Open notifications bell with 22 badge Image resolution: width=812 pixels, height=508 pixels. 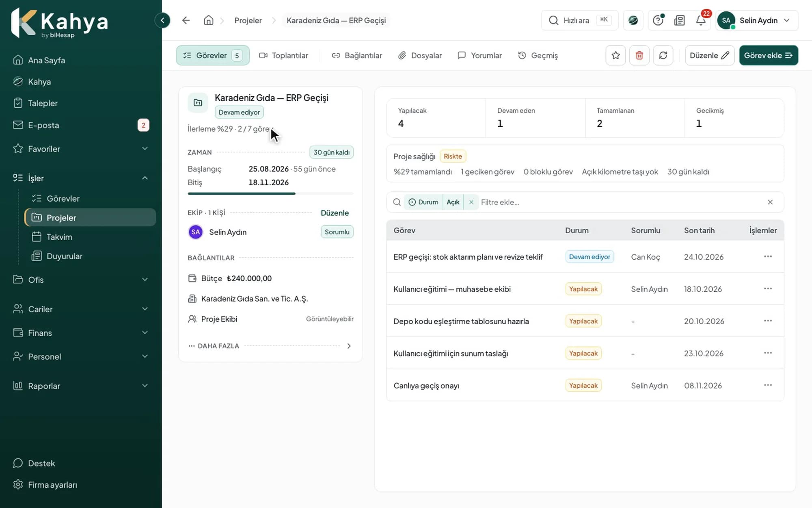tap(701, 20)
